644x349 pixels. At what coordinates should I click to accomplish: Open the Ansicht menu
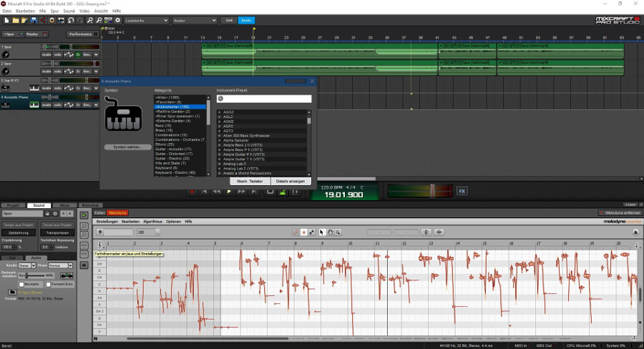[101, 11]
